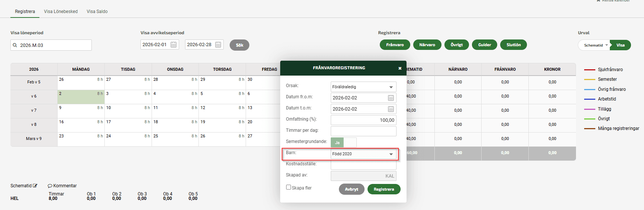644x210 pixels.
Task: Select calendar day 5 in week v 6
Action: pyautogui.click(x=222, y=97)
